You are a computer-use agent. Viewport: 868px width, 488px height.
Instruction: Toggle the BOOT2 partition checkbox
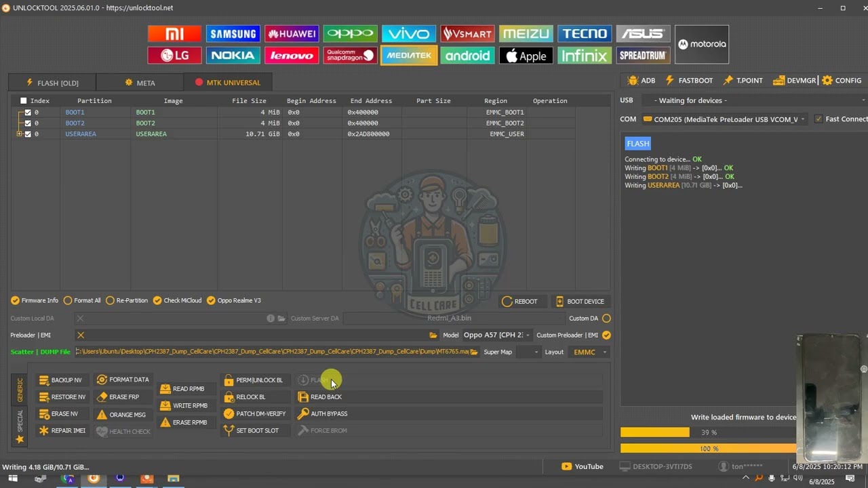(x=28, y=123)
